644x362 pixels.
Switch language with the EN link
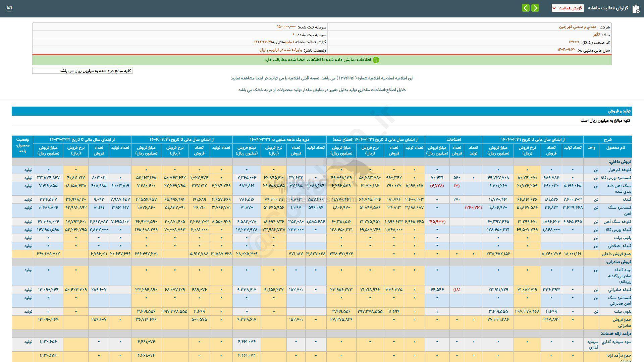(9, 7)
